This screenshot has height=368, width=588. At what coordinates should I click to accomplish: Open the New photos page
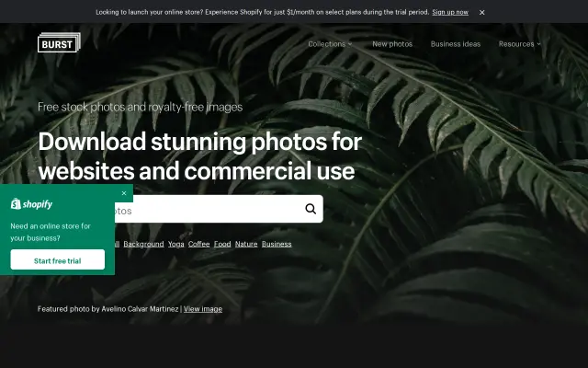tap(392, 44)
